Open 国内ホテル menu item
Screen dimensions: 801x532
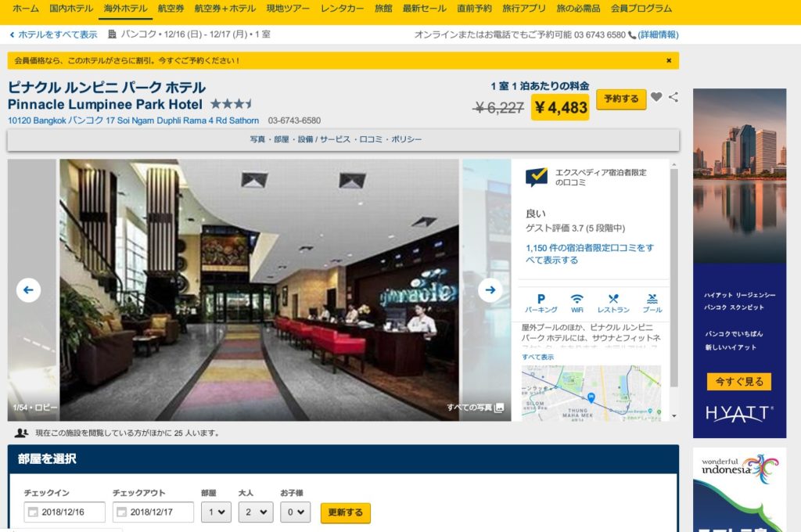point(71,9)
